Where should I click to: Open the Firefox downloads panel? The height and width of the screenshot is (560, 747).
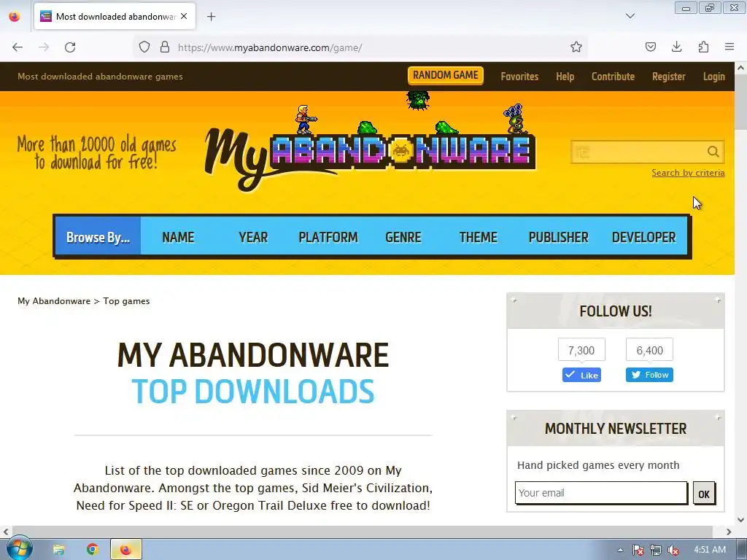(x=676, y=47)
